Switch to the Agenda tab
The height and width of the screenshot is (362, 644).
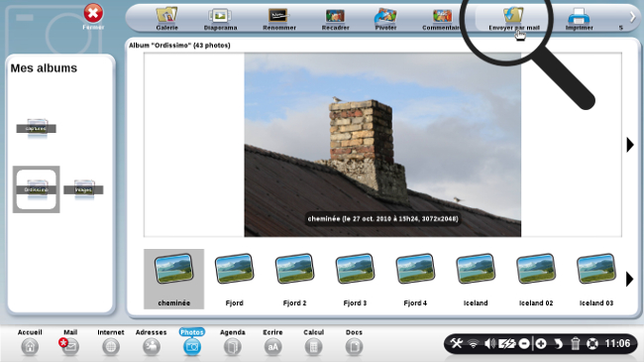pos(233,342)
